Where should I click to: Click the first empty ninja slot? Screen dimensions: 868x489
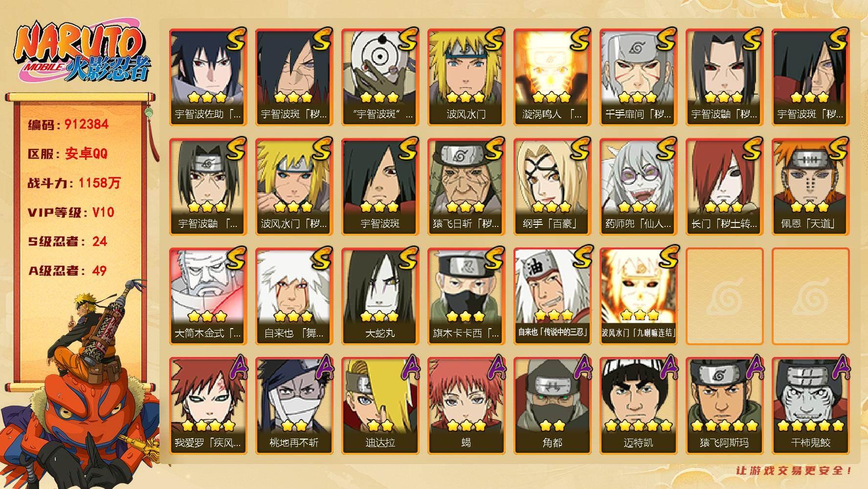(x=724, y=296)
